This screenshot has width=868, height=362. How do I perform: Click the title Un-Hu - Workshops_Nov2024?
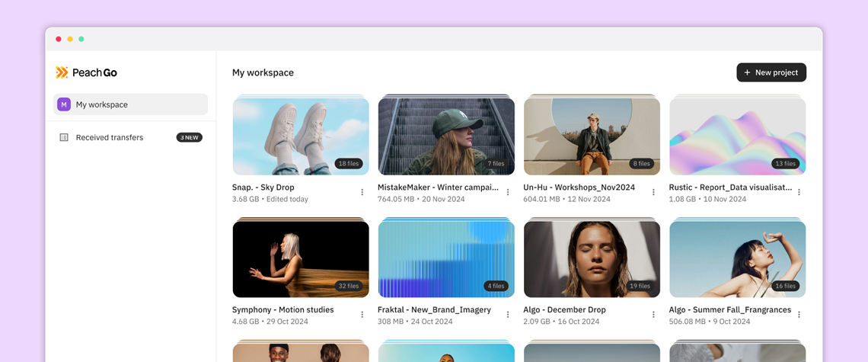click(579, 187)
